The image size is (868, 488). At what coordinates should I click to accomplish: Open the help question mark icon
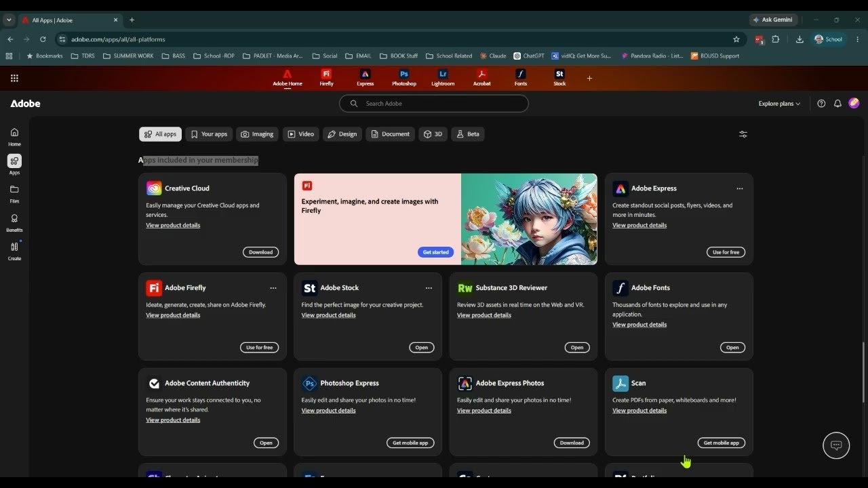(821, 104)
